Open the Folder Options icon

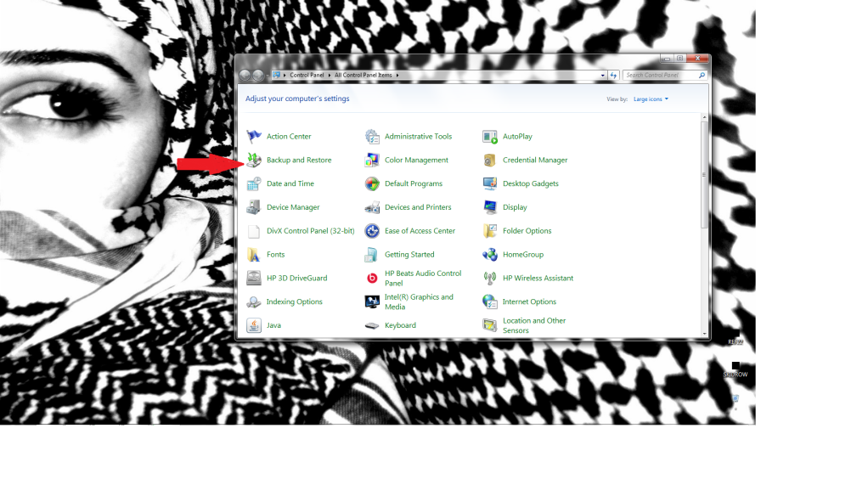(x=490, y=231)
